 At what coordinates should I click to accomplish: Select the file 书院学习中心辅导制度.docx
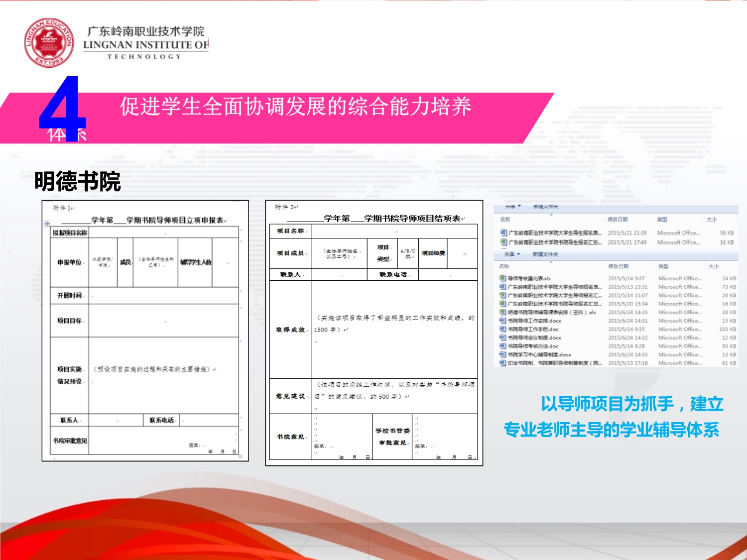539,355
